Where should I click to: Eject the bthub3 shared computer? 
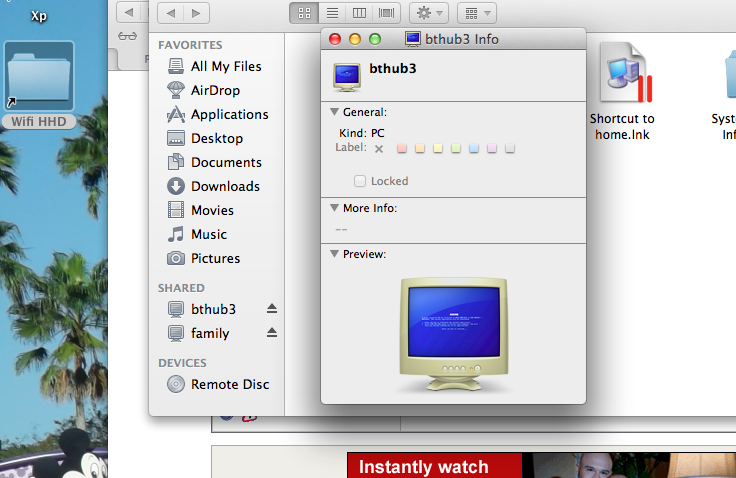272,308
